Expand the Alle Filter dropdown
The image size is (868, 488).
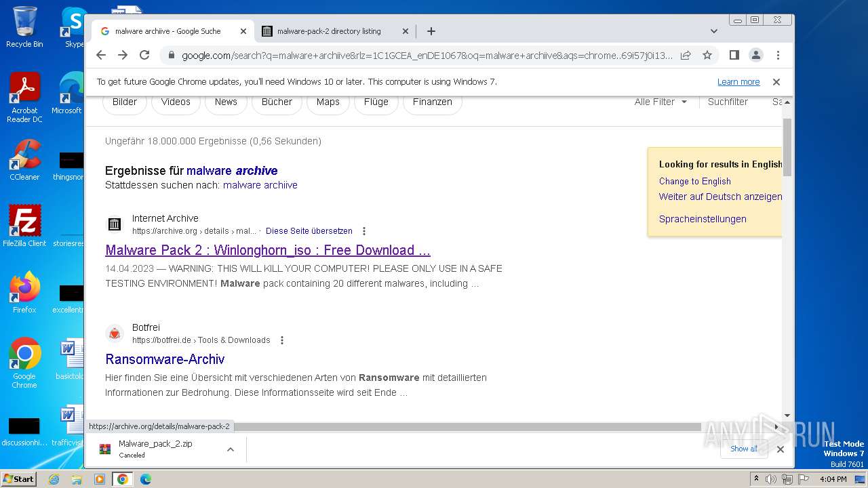661,102
